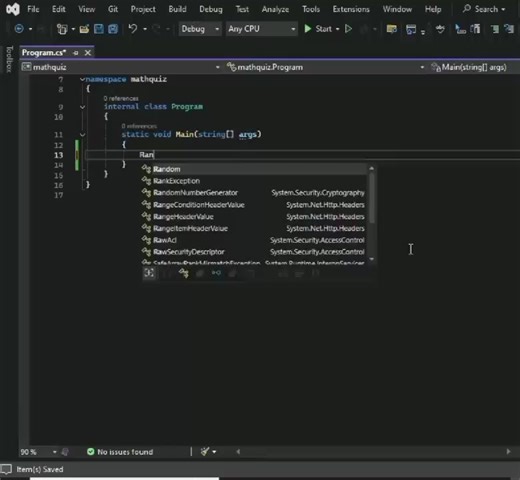Click the IntelliSense list scroll up arrow
This screenshot has height=480, width=520.
point(372,169)
